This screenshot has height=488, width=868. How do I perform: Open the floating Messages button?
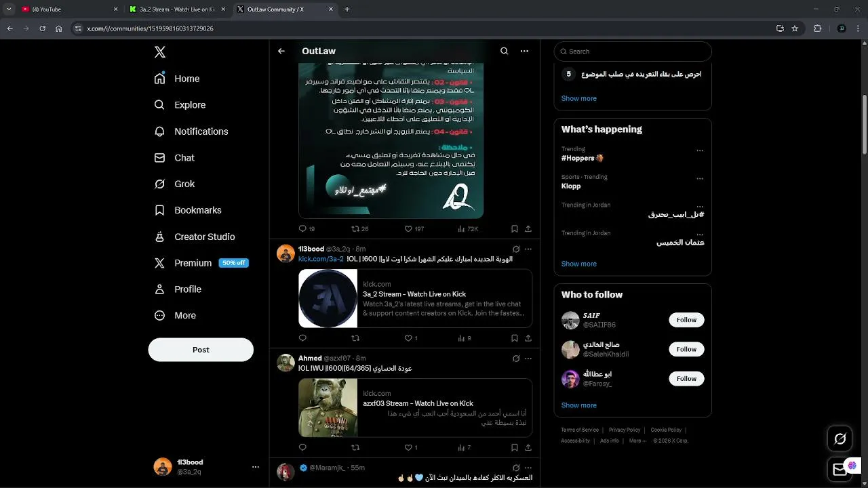click(840, 469)
